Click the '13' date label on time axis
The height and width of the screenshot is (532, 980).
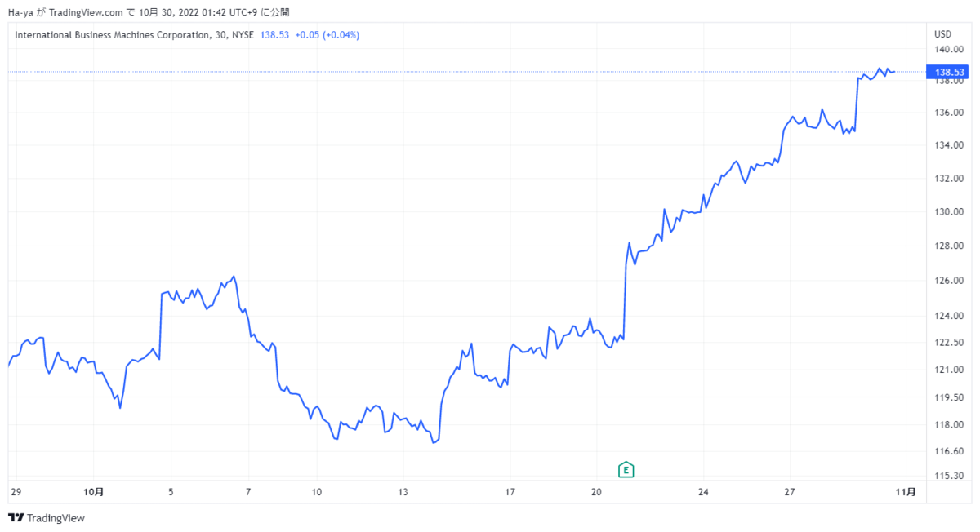403,492
